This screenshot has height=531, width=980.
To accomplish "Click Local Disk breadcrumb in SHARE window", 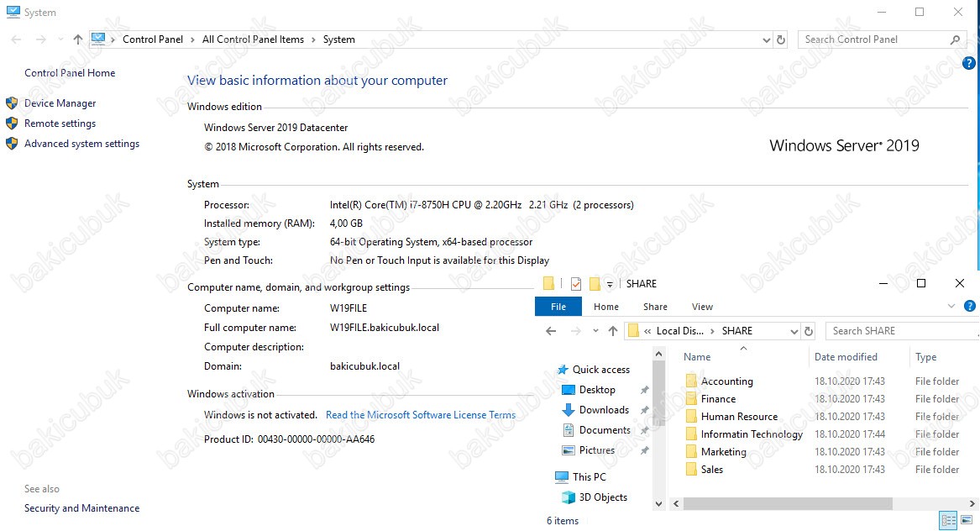I will pos(679,331).
